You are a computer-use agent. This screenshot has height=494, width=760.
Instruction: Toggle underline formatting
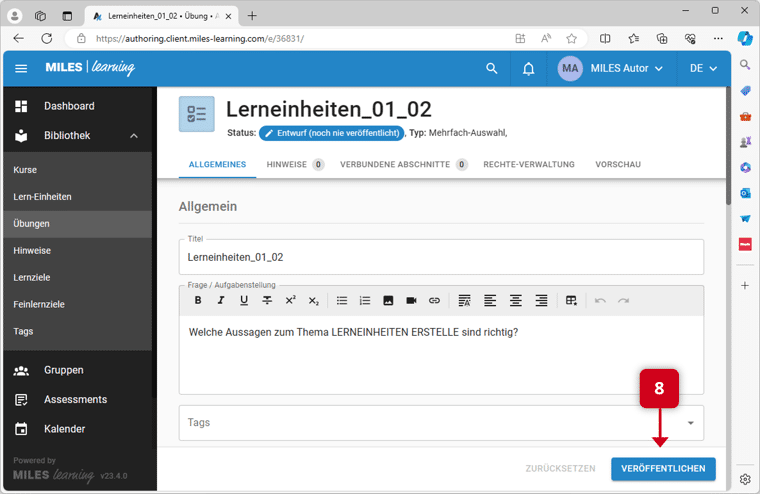pos(244,300)
